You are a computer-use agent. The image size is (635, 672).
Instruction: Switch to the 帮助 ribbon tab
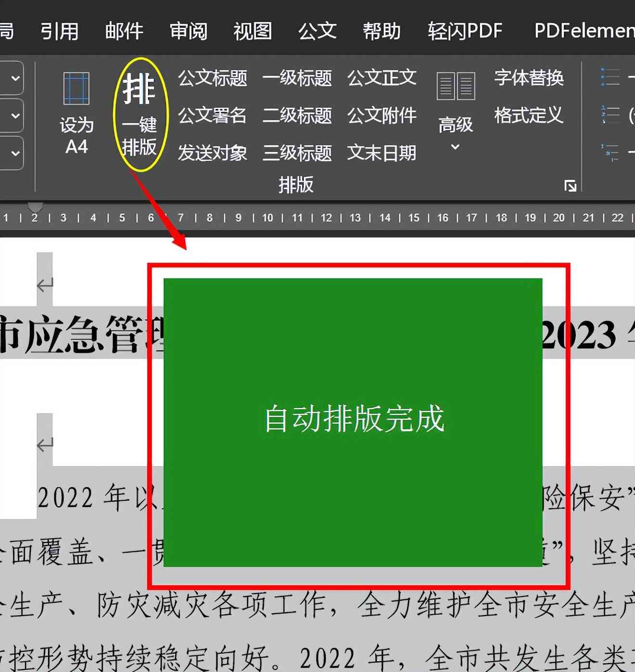(382, 31)
